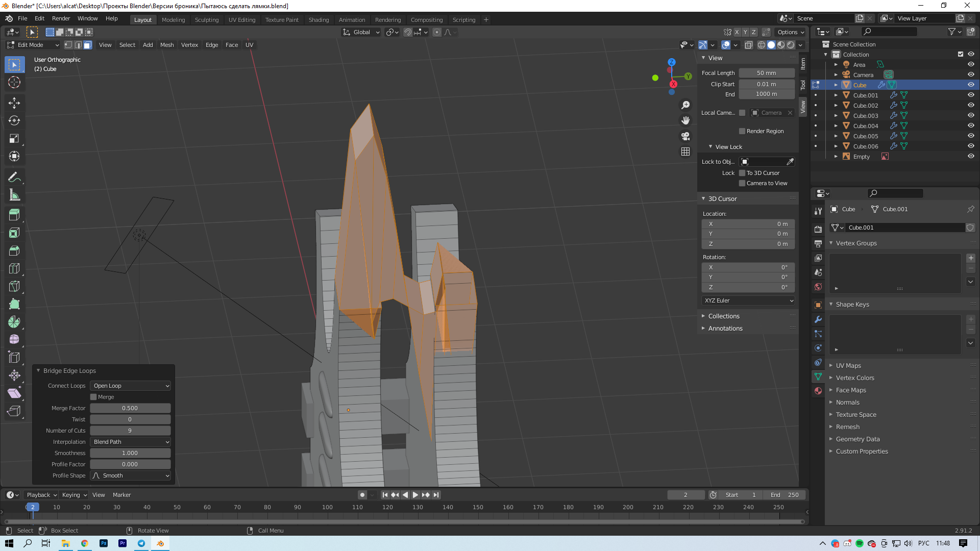Select the Measure tool
980x551 pixels.
click(x=14, y=195)
